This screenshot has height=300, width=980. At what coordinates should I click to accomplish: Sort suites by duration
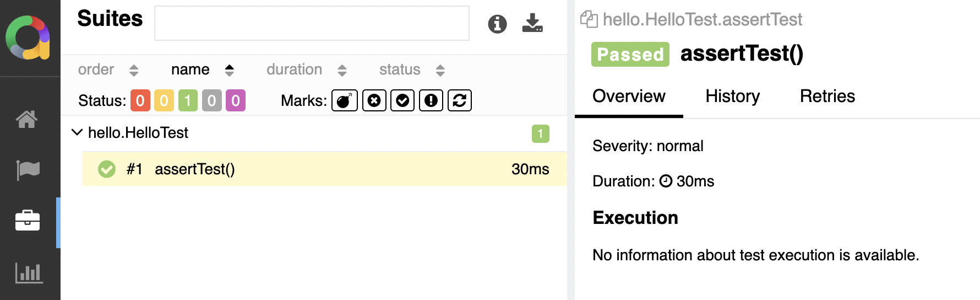tap(306, 69)
